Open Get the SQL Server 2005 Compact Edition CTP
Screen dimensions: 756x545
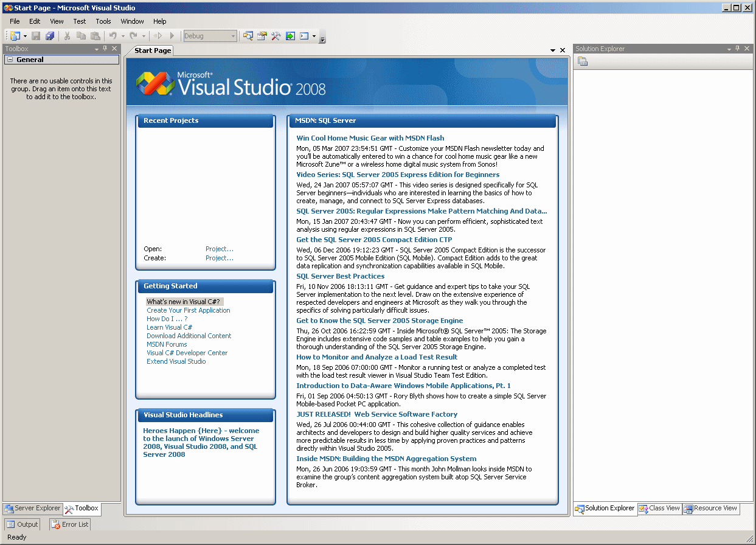point(374,240)
